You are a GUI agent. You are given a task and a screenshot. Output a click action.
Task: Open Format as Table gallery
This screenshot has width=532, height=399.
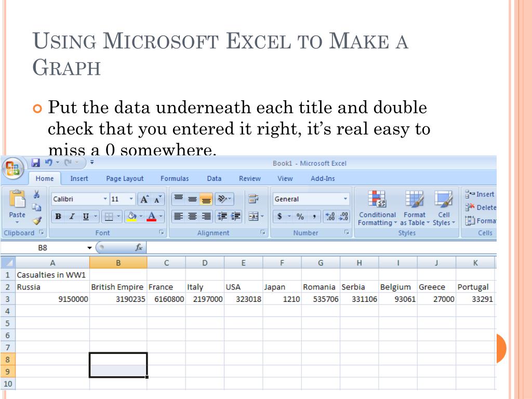[x=415, y=208]
